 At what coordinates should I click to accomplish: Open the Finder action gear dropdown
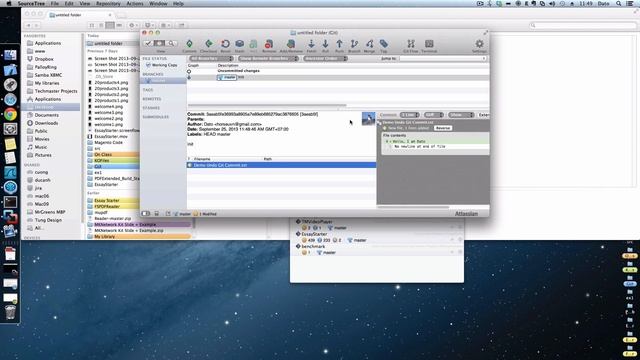pos(133,25)
